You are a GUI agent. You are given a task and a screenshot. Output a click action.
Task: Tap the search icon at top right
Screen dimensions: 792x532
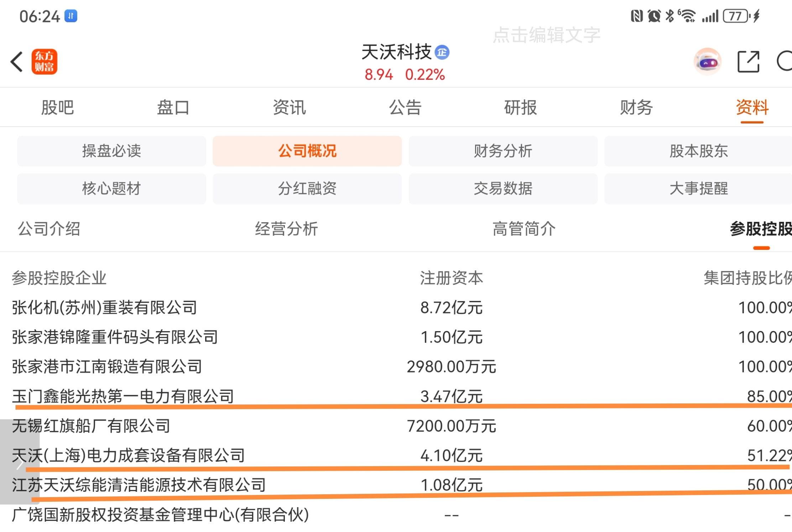point(785,62)
